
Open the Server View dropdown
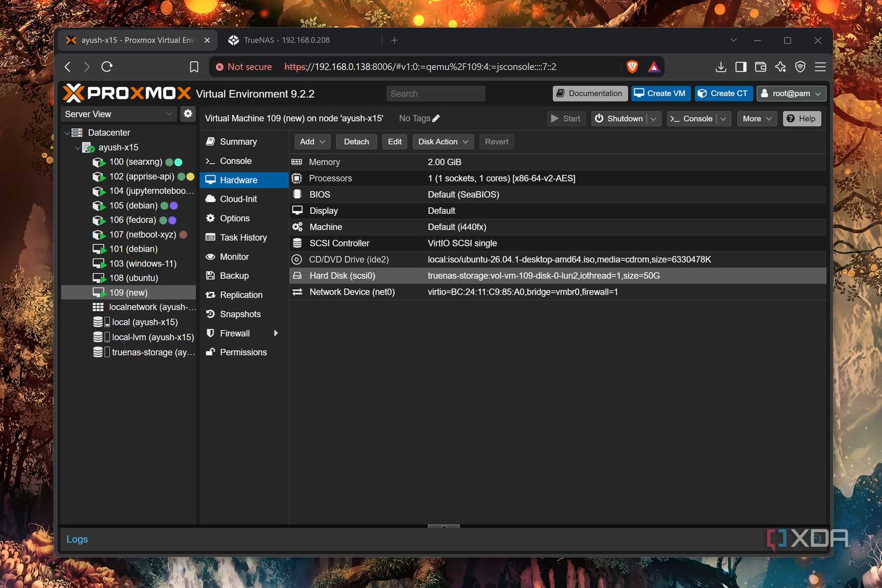(118, 114)
